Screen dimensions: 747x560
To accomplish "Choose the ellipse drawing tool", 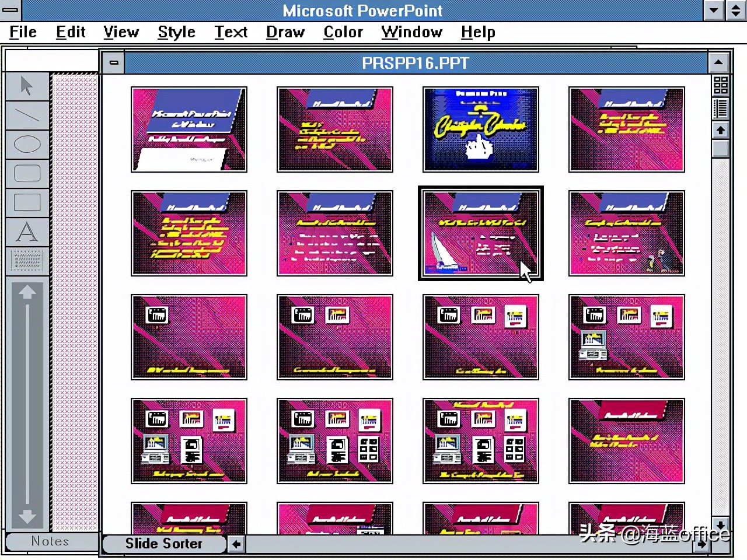I will point(27,143).
